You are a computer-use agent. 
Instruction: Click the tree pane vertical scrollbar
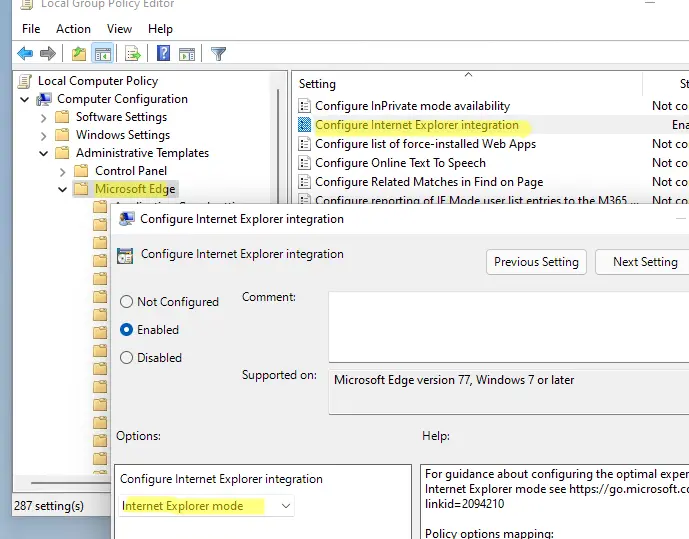click(278, 145)
